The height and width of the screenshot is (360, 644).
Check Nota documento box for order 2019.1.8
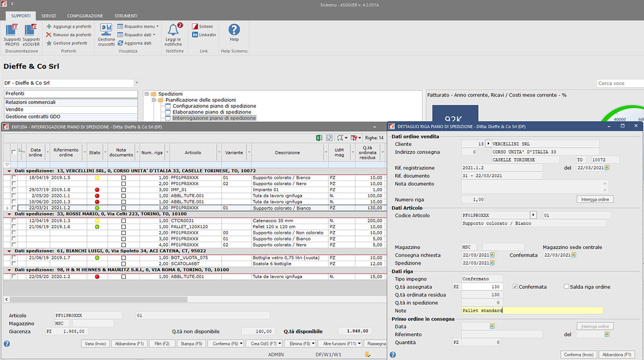tap(123, 190)
